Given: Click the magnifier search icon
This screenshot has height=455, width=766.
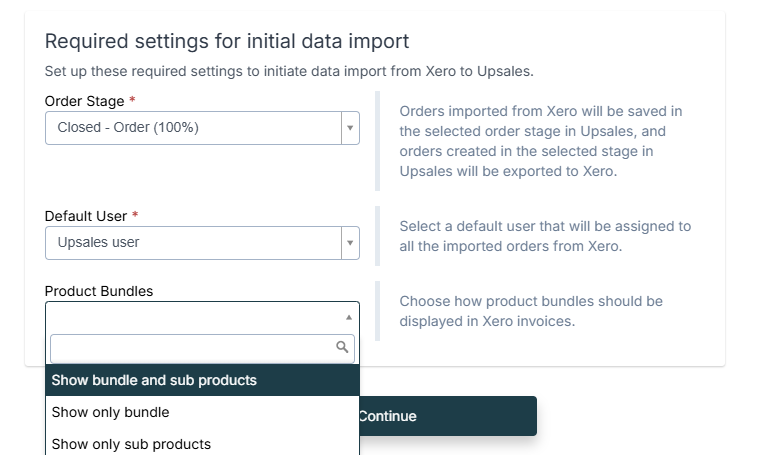Looking at the screenshot, I should coord(342,347).
